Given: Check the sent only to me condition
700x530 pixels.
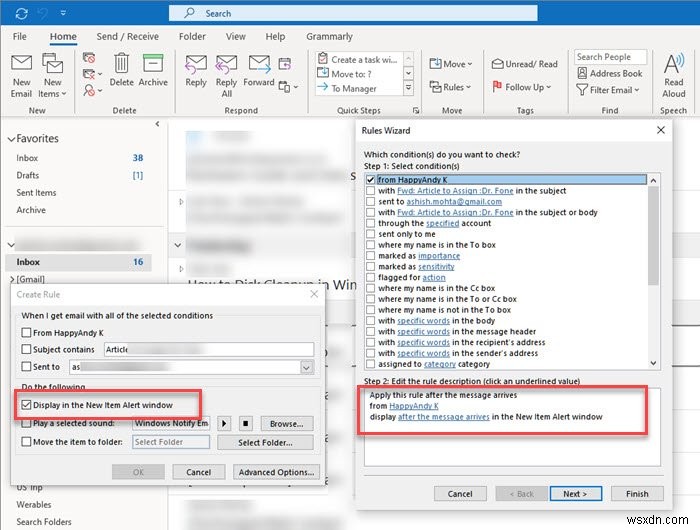Looking at the screenshot, I should point(370,234).
